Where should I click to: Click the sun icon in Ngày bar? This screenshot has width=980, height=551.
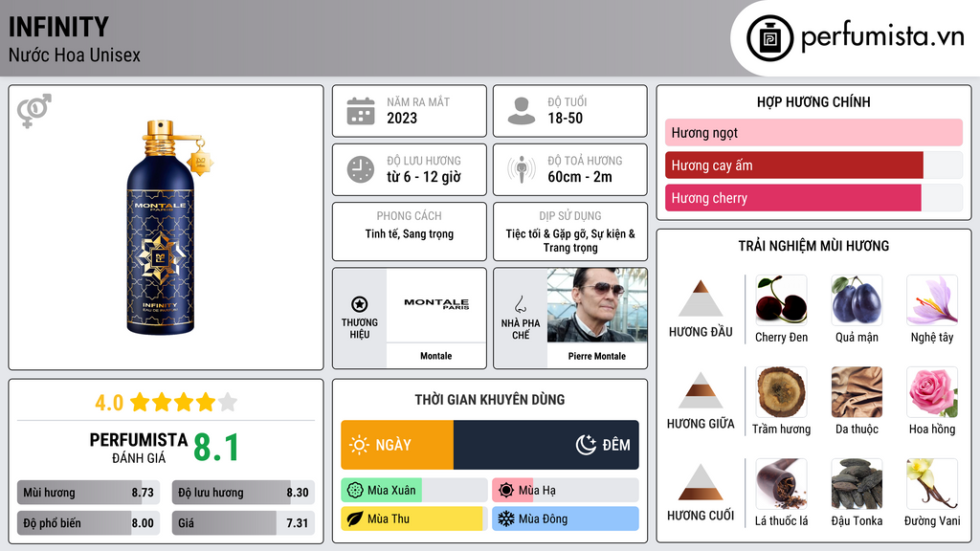[x=360, y=445]
